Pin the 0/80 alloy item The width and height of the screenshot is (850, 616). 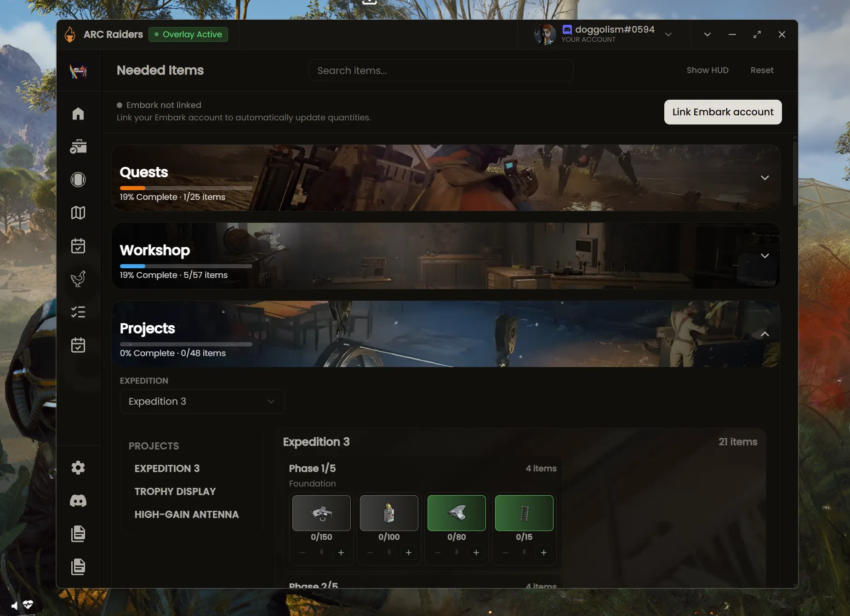pos(456,552)
